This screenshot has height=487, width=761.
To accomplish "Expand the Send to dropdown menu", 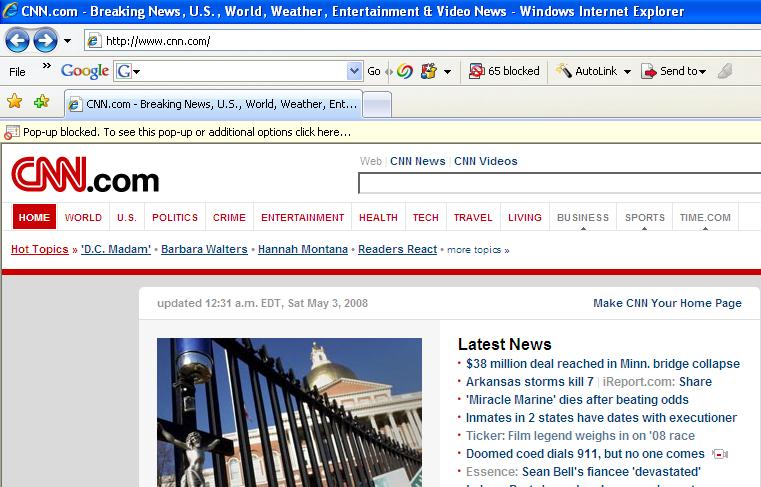I will pos(703,72).
